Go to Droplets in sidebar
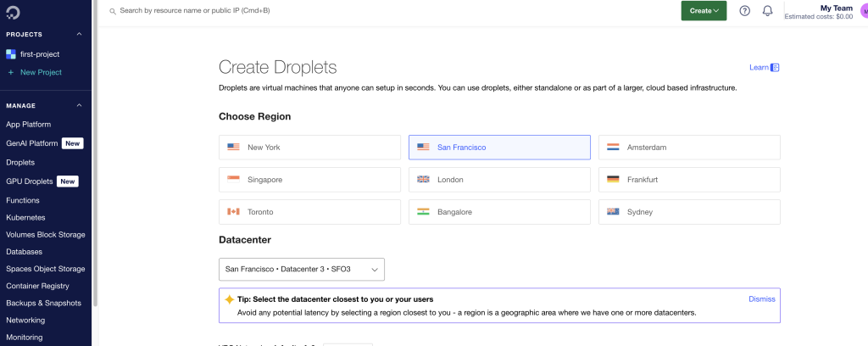 tap(20, 163)
